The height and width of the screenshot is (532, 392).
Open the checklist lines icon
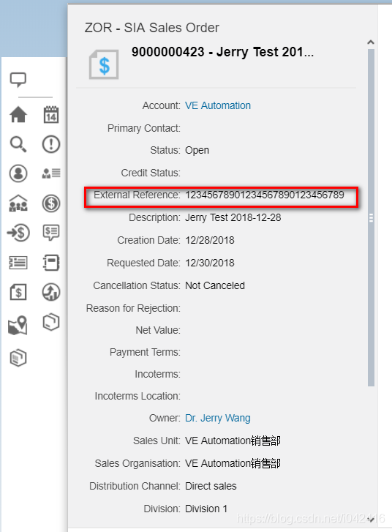[x=18, y=263]
